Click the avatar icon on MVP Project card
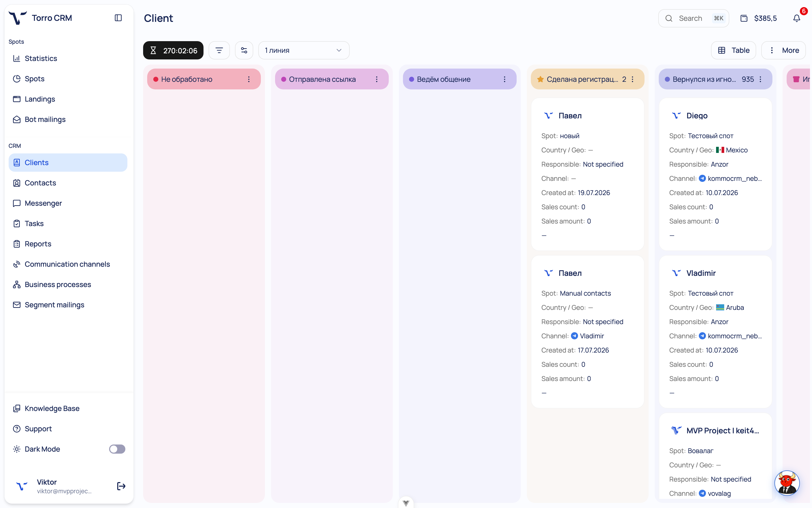812x508 pixels. click(676, 430)
